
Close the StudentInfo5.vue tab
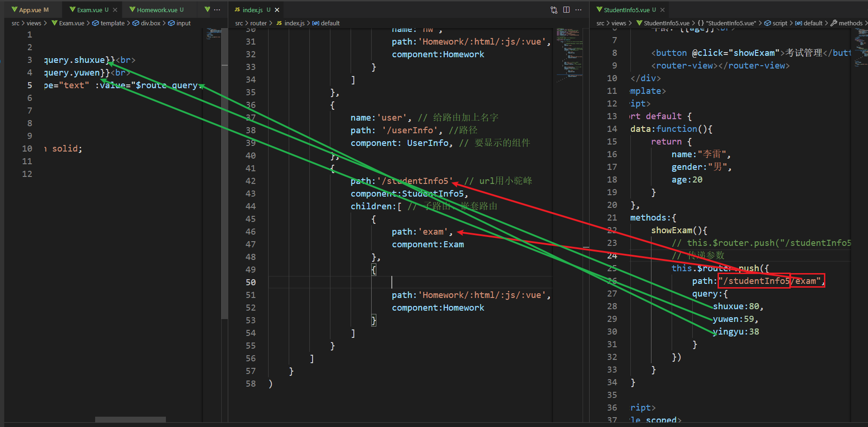point(662,10)
